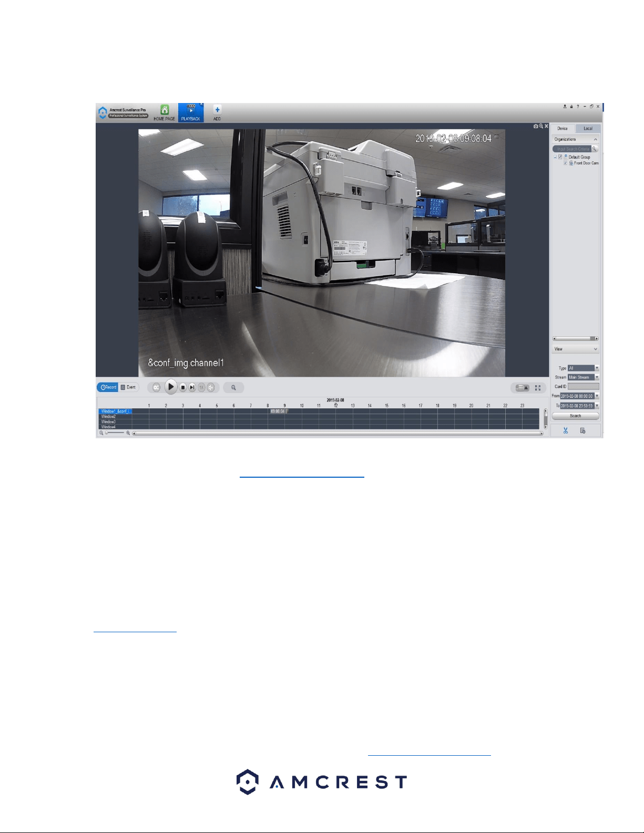Viewport: 644px width, 833px height.
Task: Select the Window2 timeline row
Action: [x=115, y=416]
